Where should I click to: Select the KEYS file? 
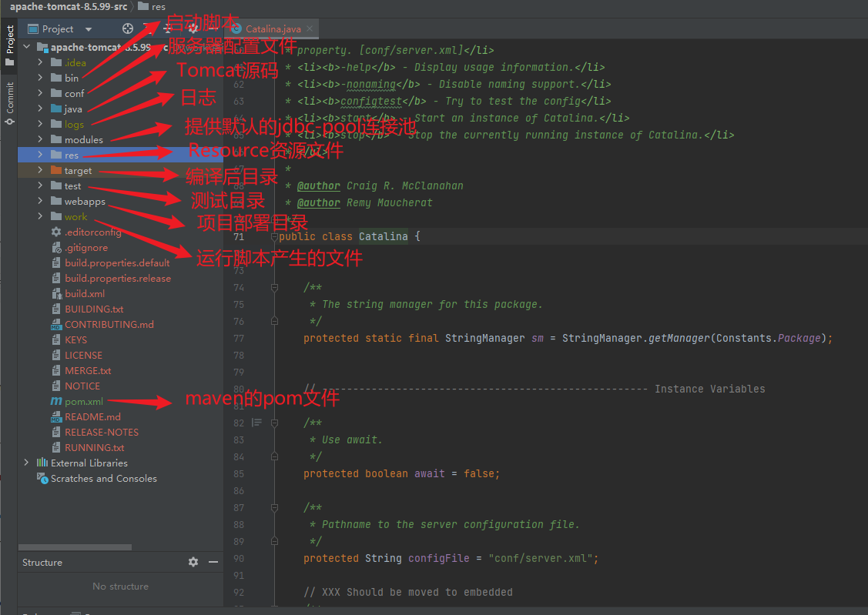(75, 339)
